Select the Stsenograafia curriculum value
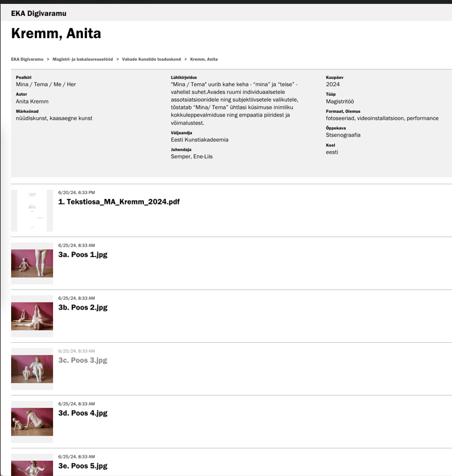 coord(343,135)
